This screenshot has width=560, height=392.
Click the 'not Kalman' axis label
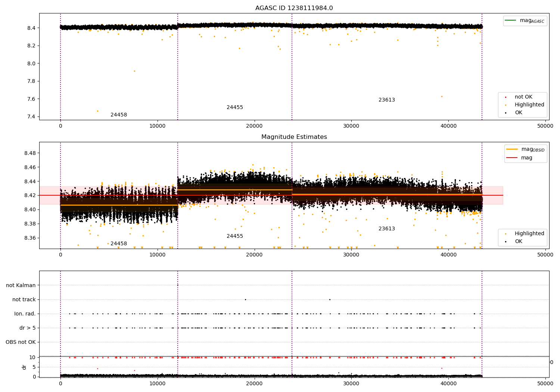coord(21,286)
